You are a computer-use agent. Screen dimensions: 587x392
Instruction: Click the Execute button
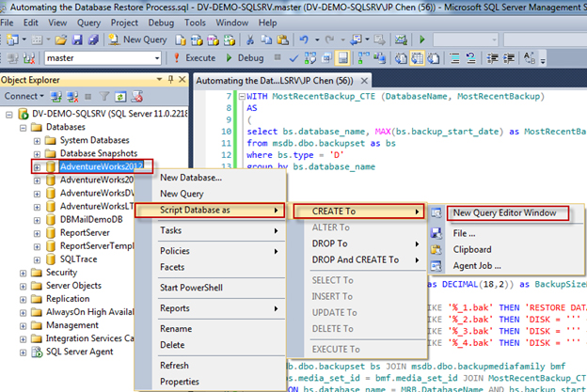pos(195,58)
